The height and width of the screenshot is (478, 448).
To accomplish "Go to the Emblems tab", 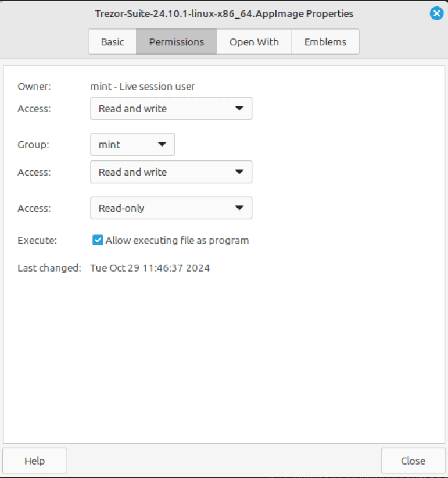I will tap(325, 42).
